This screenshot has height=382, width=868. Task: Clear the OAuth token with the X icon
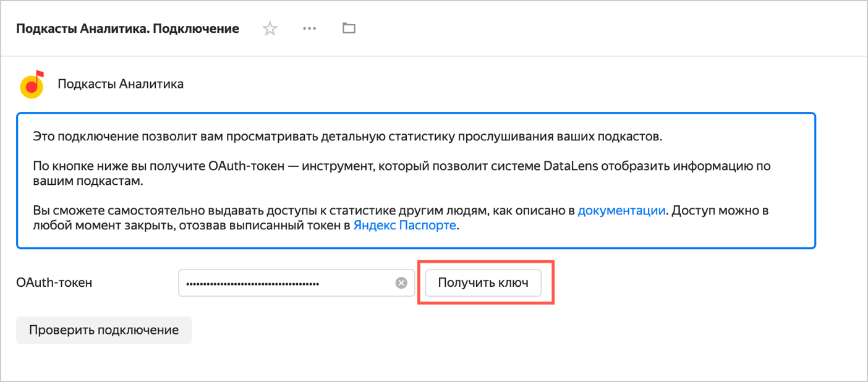(401, 283)
